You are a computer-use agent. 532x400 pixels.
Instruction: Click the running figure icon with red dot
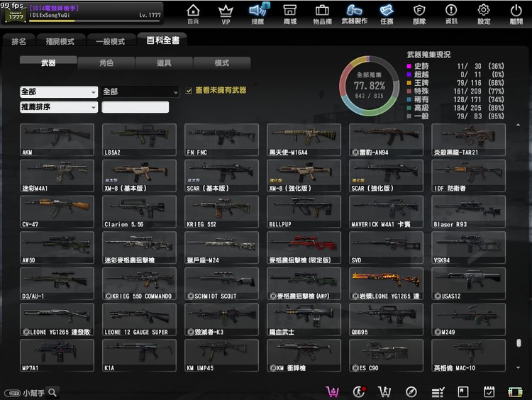359,392
